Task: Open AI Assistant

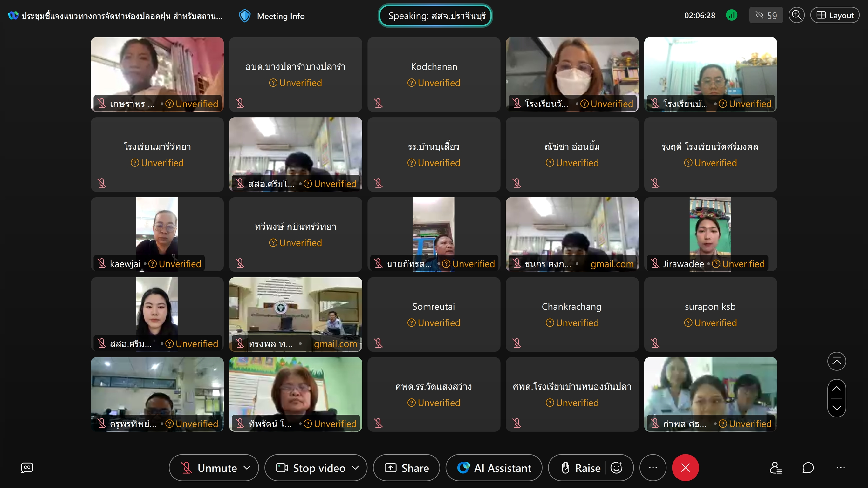Action: point(494,468)
